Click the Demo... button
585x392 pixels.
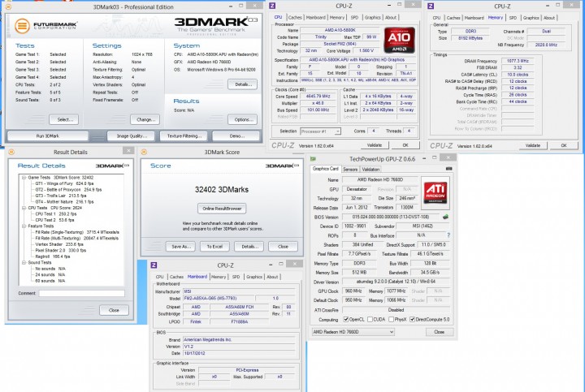[236, 136]
